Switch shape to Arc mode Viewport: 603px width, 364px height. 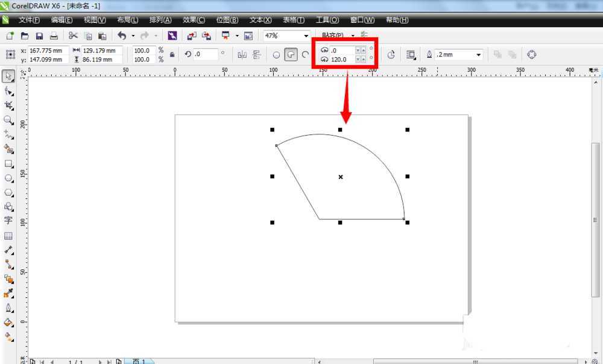point(305,55)
